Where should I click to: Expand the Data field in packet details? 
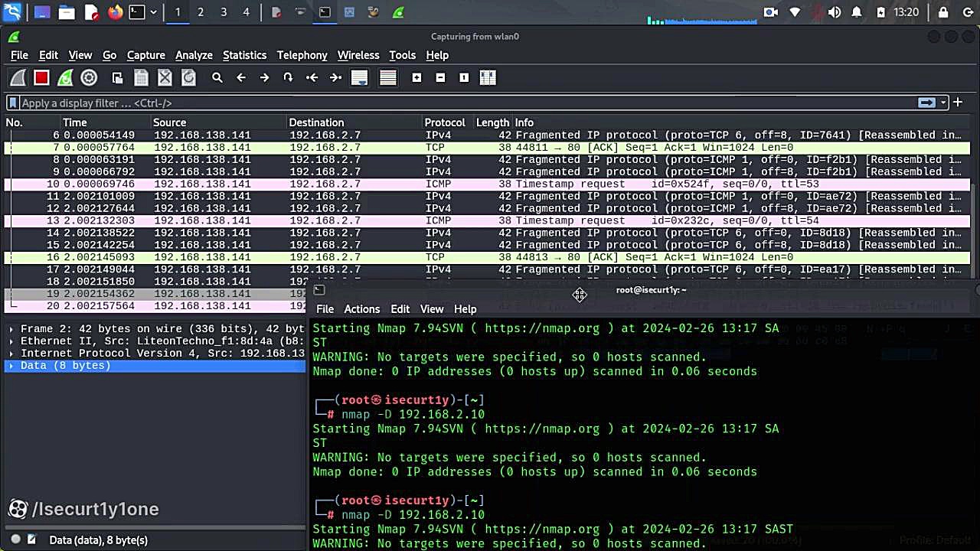[x=10, y=365]
